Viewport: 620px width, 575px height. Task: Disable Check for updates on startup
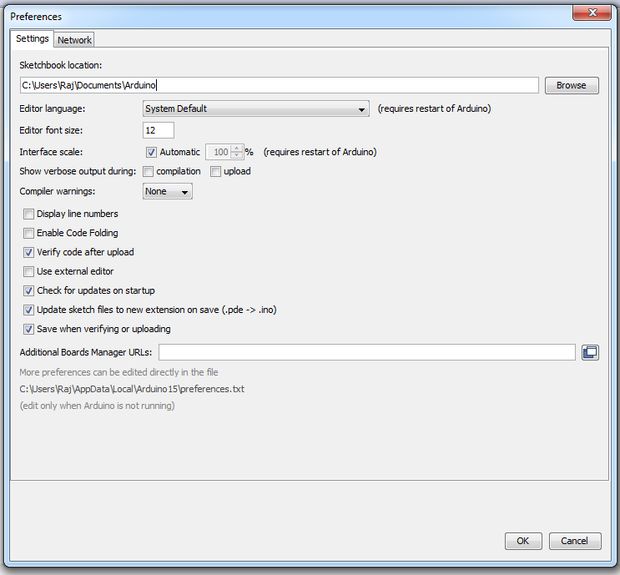click(28, 291)
